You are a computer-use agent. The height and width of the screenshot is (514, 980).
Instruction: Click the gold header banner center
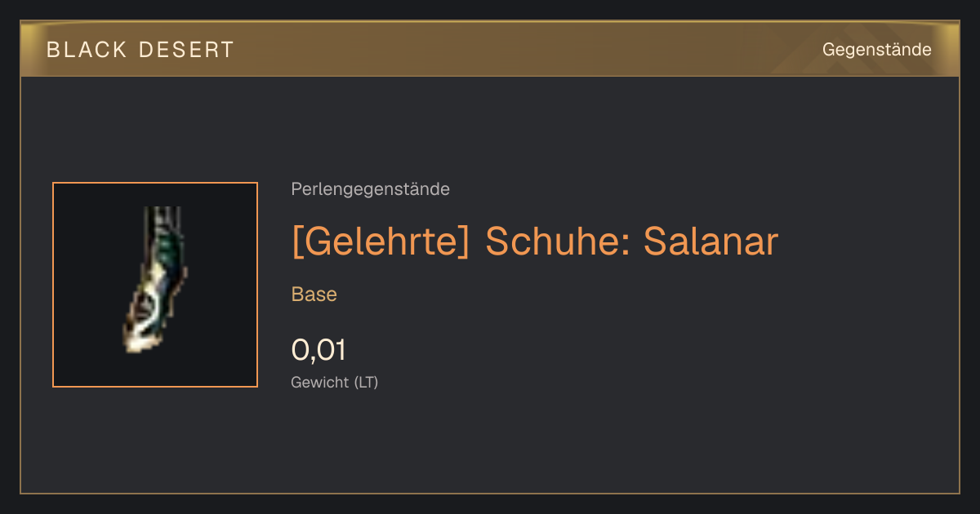pyautogui.click(x=490, y=49)
